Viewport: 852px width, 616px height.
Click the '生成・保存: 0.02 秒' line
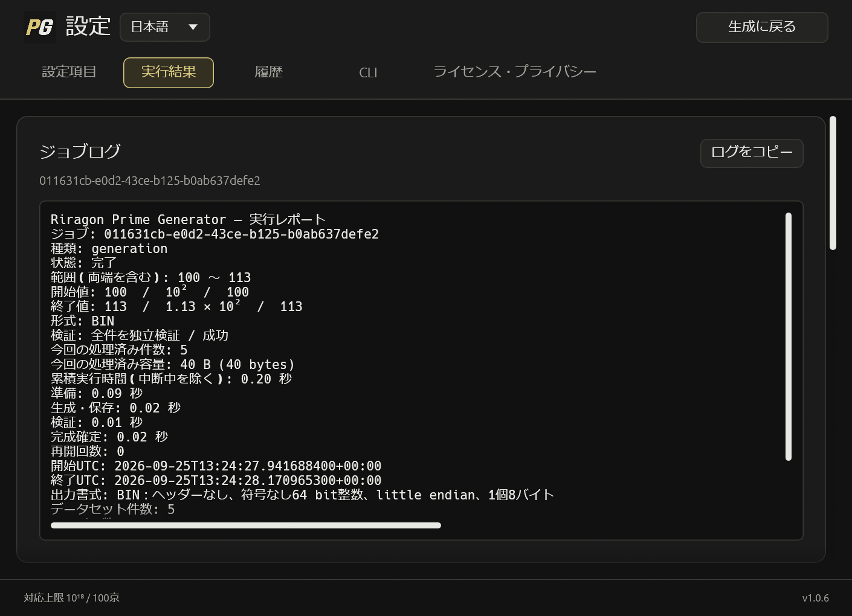pyautogui.click(x=115, y=408)
